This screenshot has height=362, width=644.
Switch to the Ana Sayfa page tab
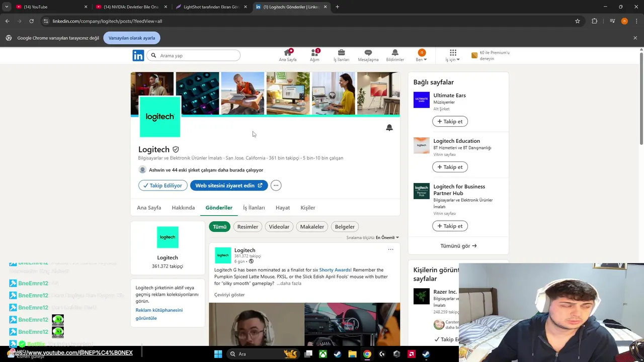pos(149,208)
